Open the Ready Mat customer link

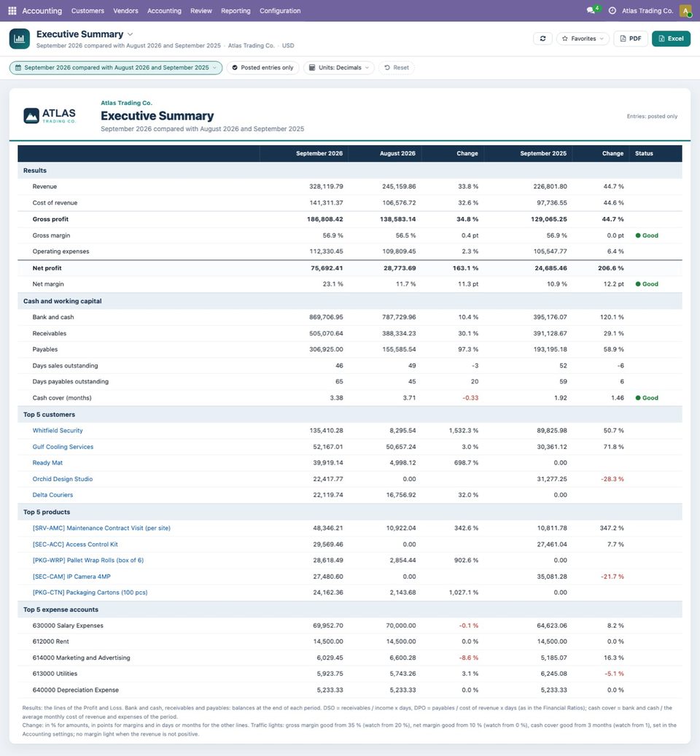click(47, 463)
